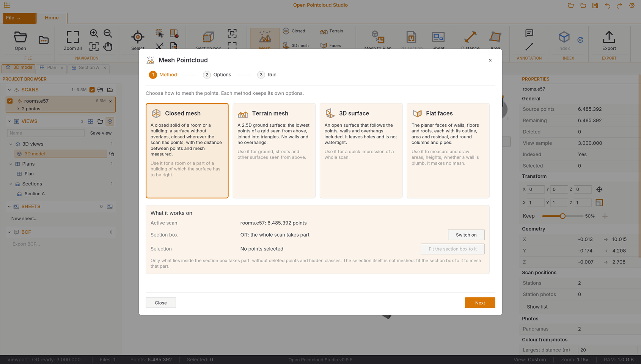641x364 pixels.
Task: Choose the Flat faces method card
Action: pyautogui.click(x=448, y=151)
